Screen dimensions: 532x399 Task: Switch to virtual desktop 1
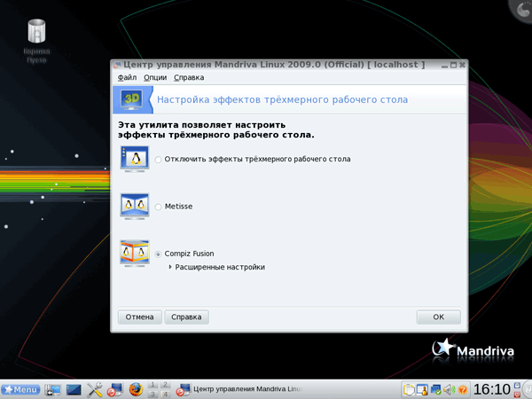coord(153,385)
